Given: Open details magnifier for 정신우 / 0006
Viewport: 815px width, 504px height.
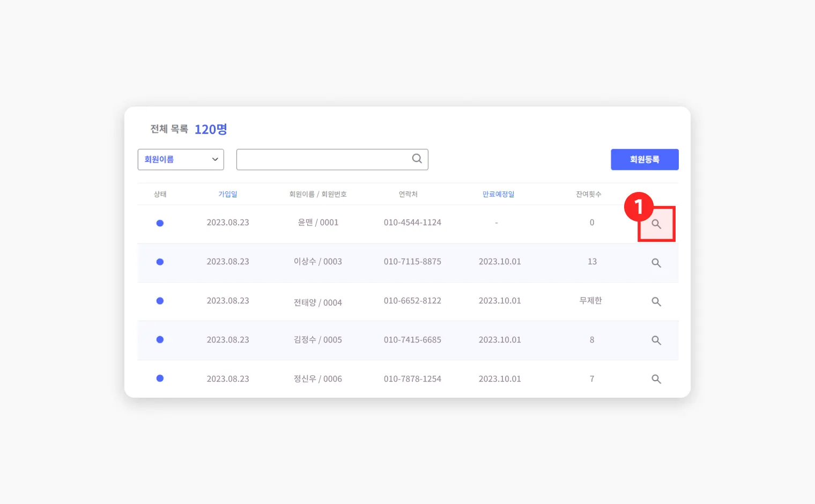Looking at the screenshot, I should [x=656, y=379].
